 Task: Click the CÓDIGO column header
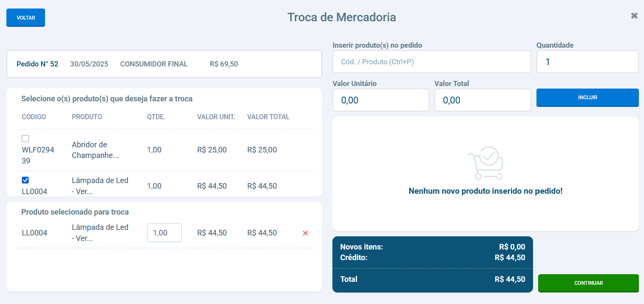click(34, 117)
